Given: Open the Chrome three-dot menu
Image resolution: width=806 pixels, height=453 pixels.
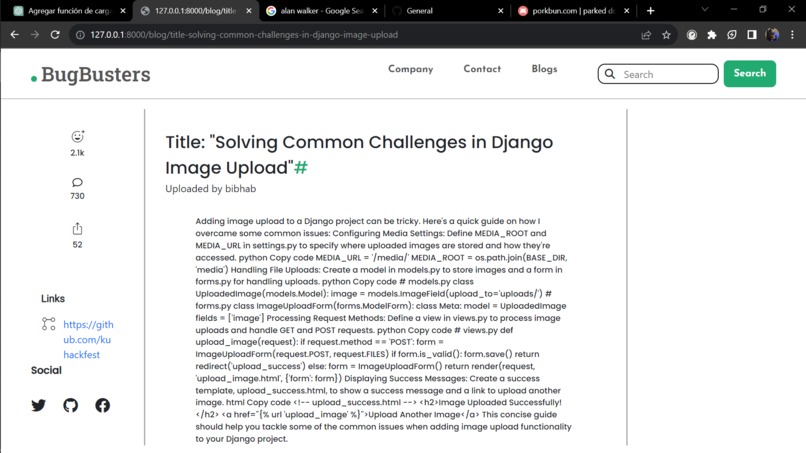Looking at the screenshot, I should tap(792, 35).
